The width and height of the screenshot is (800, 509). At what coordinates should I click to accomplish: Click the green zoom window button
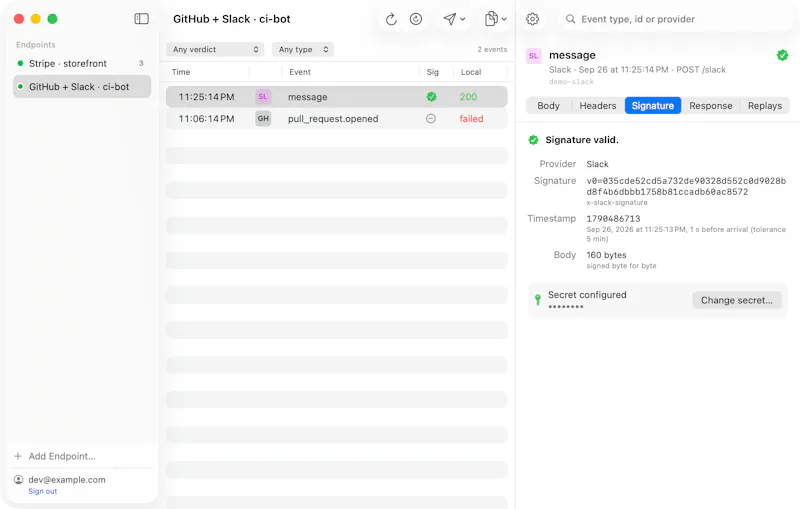53,19
